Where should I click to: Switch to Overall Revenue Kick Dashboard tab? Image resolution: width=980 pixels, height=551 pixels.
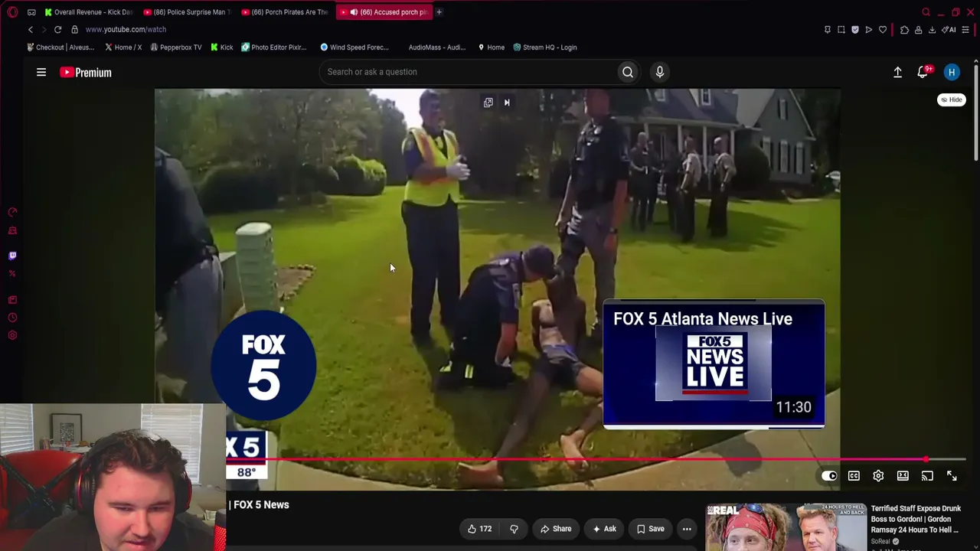point(90,12)
